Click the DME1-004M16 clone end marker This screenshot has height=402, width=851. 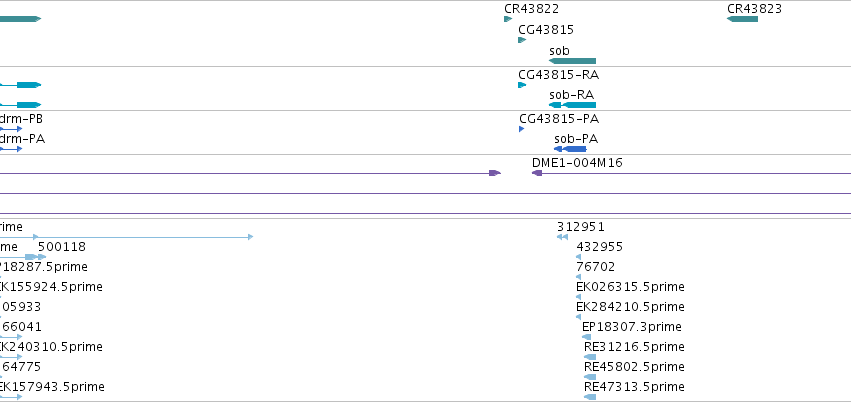[x=537, y=173]
